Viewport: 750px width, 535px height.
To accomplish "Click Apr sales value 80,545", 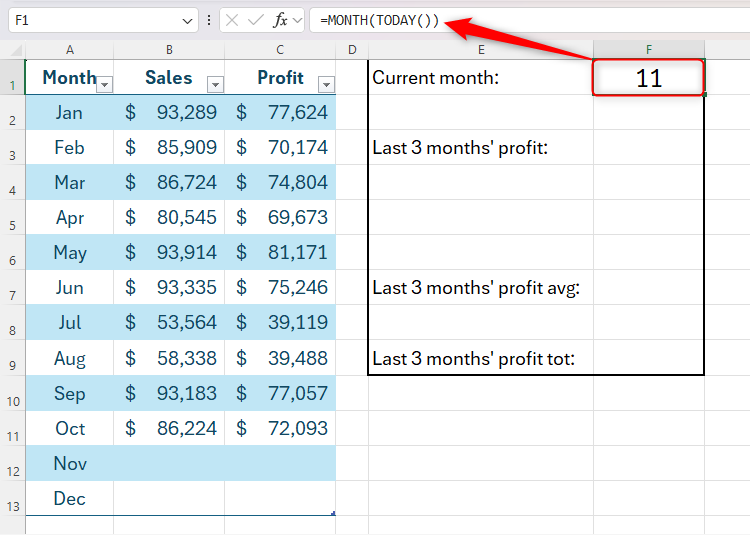I will [169, 218].
